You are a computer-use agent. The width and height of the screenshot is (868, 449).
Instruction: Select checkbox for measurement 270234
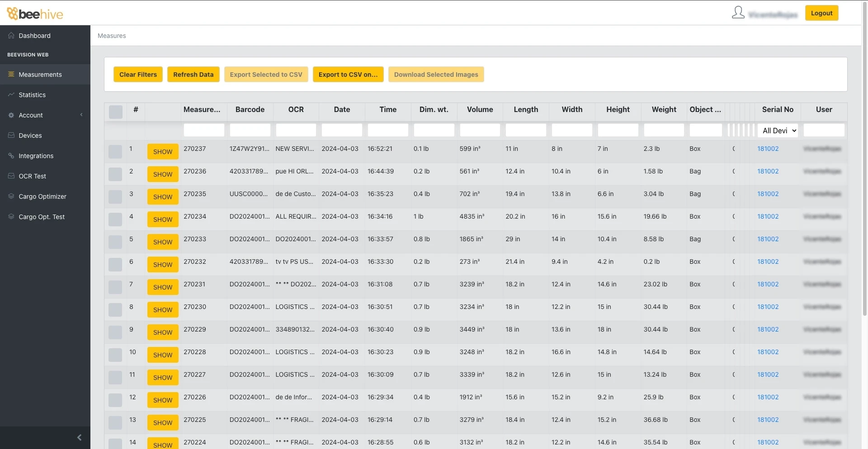pos(115,220)
